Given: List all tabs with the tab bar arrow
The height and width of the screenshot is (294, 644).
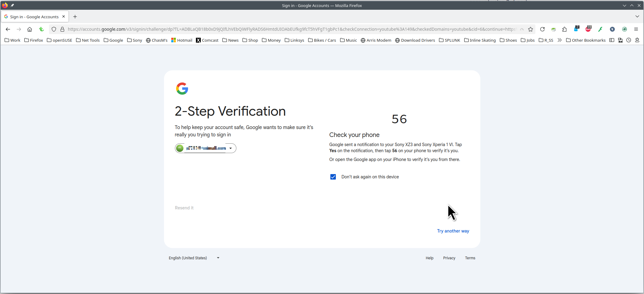Looking at the screenshot, I should (x=637, y=16).
